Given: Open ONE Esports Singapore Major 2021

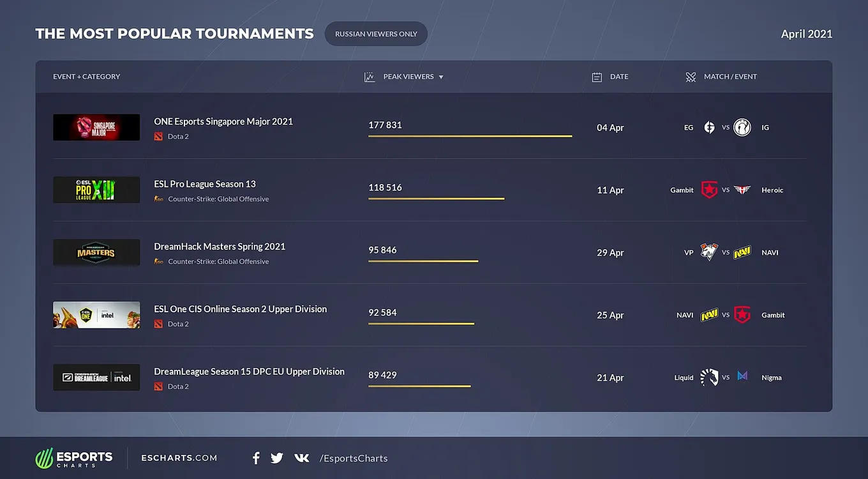Looking at the screenshot, I should click(x=223, y=121).
